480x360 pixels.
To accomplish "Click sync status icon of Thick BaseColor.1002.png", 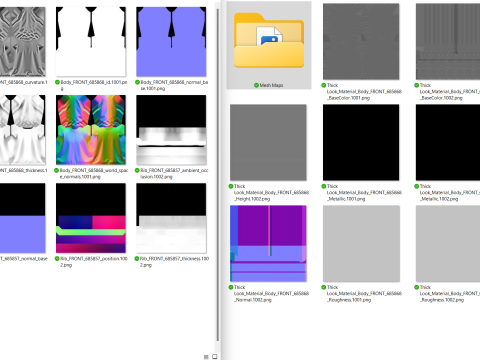I will coord(417,85).
